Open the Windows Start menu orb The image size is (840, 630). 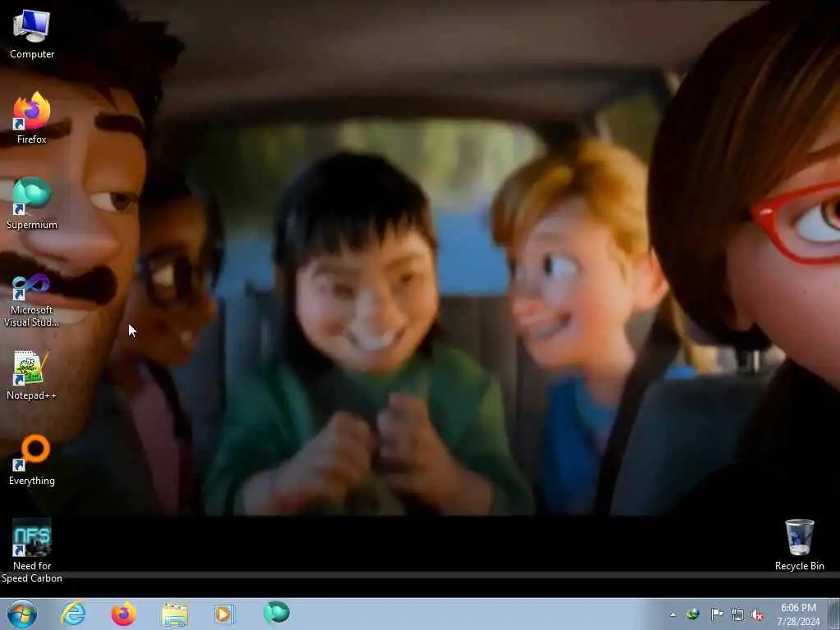[22, 614]
